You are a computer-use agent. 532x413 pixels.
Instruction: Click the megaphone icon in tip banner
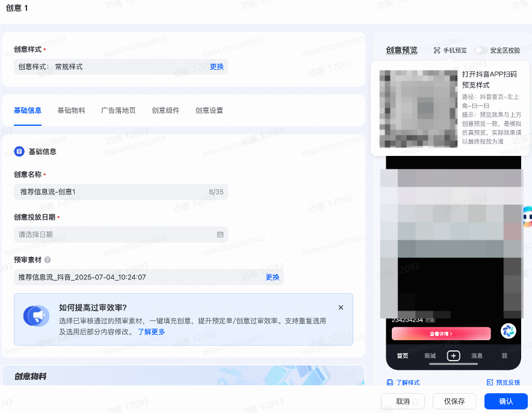(x=36, y=316)
